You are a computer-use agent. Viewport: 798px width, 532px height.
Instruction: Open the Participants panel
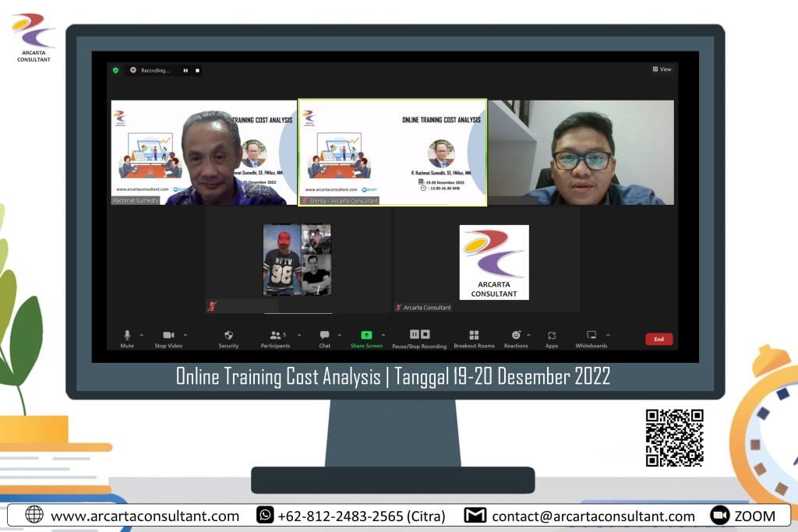coord(275,336)
